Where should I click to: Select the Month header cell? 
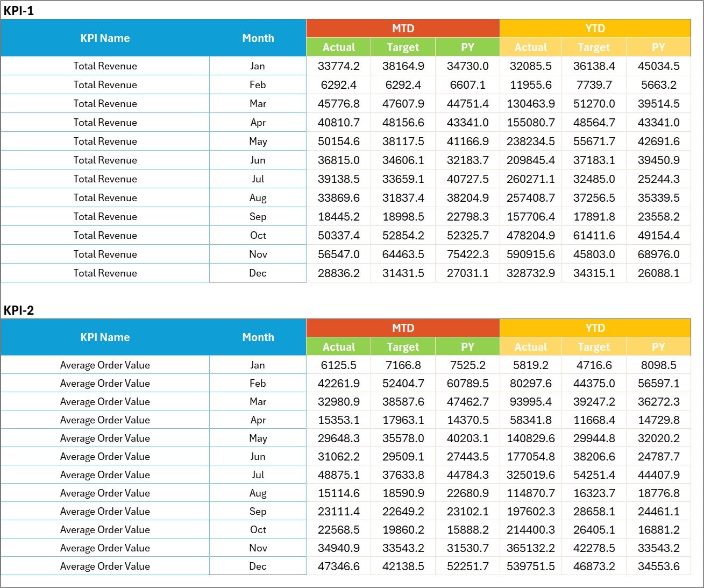258,38
